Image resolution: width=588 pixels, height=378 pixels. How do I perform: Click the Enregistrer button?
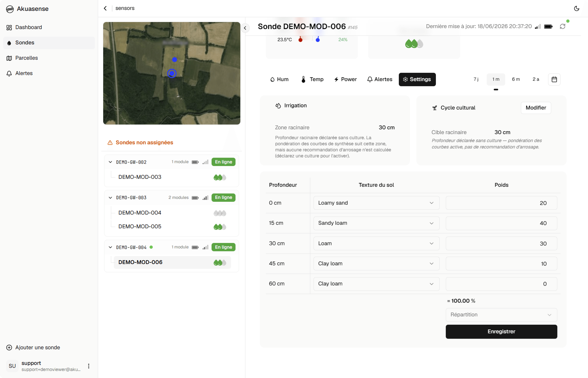click(501, 332)
